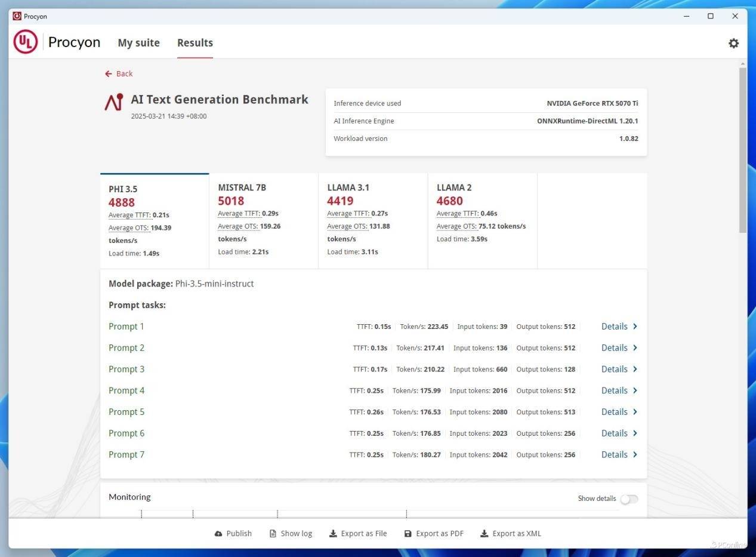Open the Details link for Prompt 3

click(x=614, y=370)
